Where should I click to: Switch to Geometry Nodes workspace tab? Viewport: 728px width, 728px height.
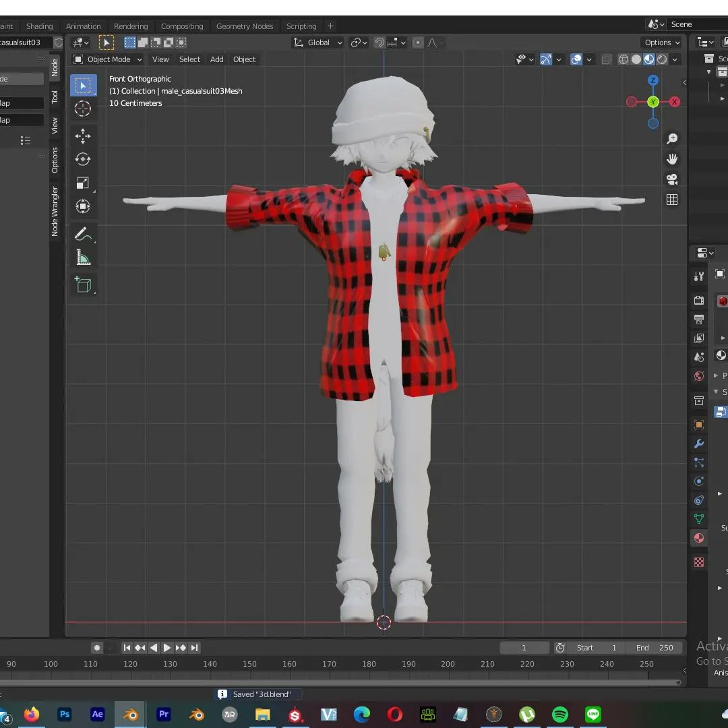point(244,26)
